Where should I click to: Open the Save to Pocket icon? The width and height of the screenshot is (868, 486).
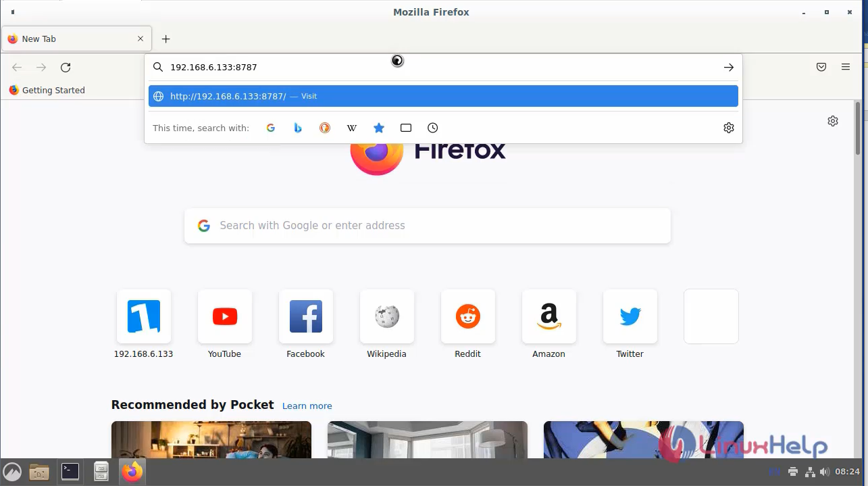click(821, 67)
